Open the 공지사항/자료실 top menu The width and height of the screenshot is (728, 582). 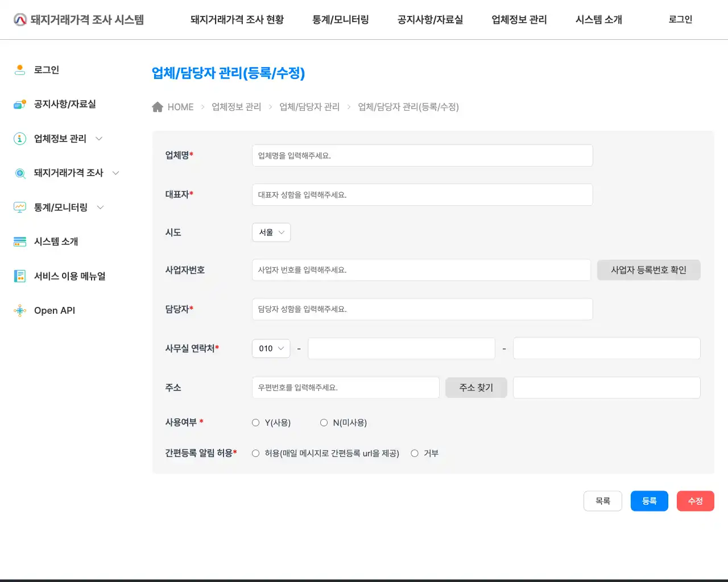(x=429, y=19)
